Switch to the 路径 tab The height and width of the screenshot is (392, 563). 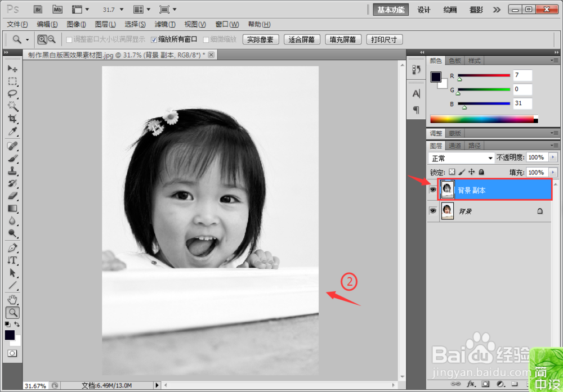point(474,146)
